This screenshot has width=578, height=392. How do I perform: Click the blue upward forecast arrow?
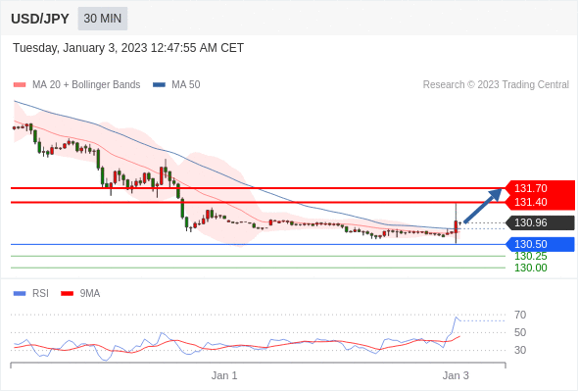click(483, 206)
